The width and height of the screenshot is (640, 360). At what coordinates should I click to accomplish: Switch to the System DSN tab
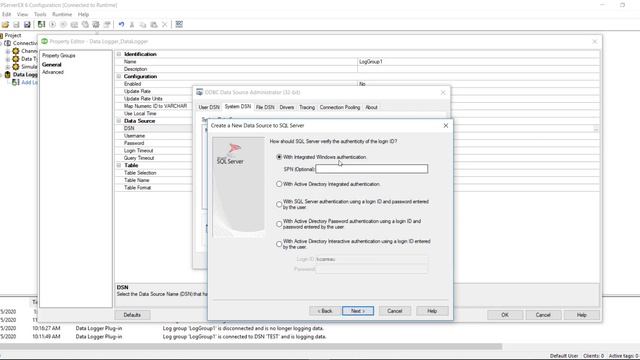click(238, 107)
